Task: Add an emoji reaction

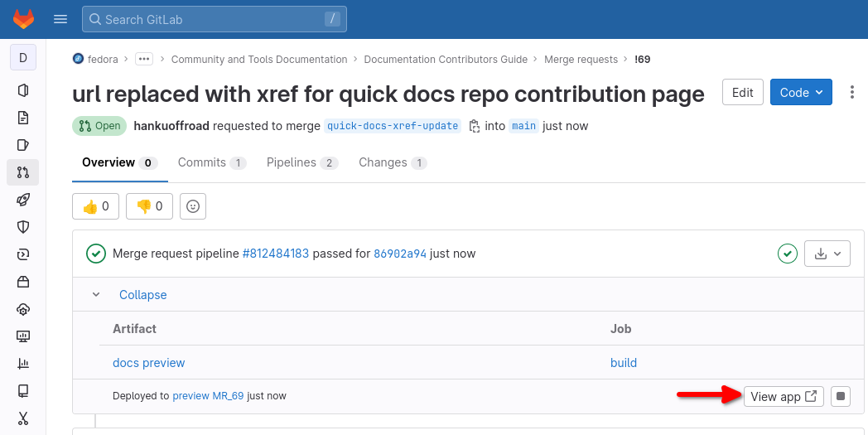Action: [x=193, y=206]
